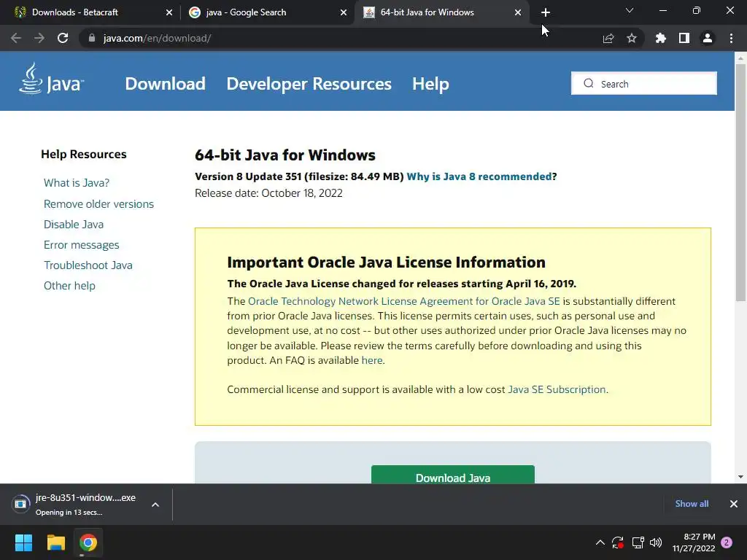
Task: Open Remove older versions link
Action: pos(98,204)
